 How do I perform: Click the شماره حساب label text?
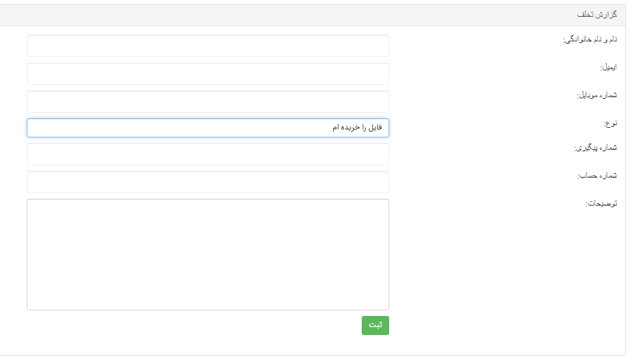pos(597,176)
